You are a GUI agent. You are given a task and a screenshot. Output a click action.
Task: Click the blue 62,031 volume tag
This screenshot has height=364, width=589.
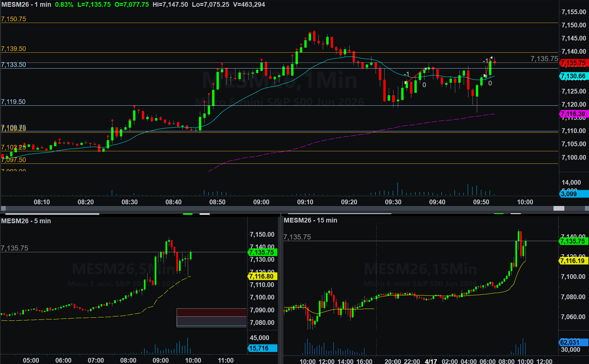tap(570, 342)
